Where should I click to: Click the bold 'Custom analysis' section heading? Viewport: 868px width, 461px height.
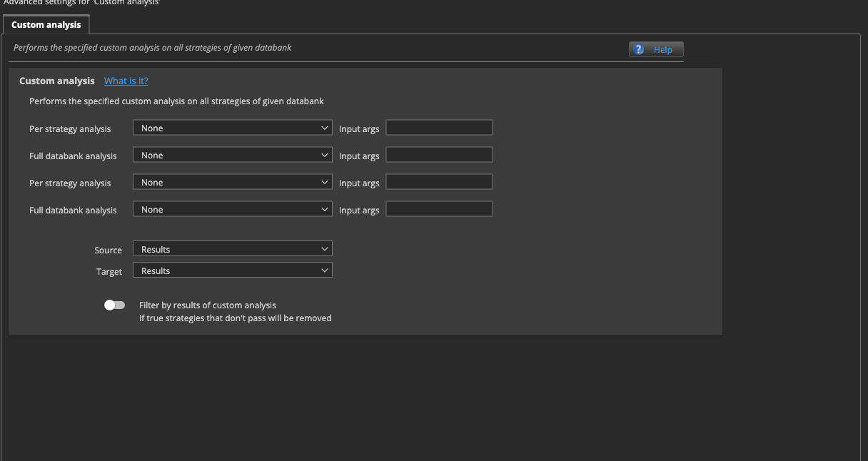click(57, 81)
